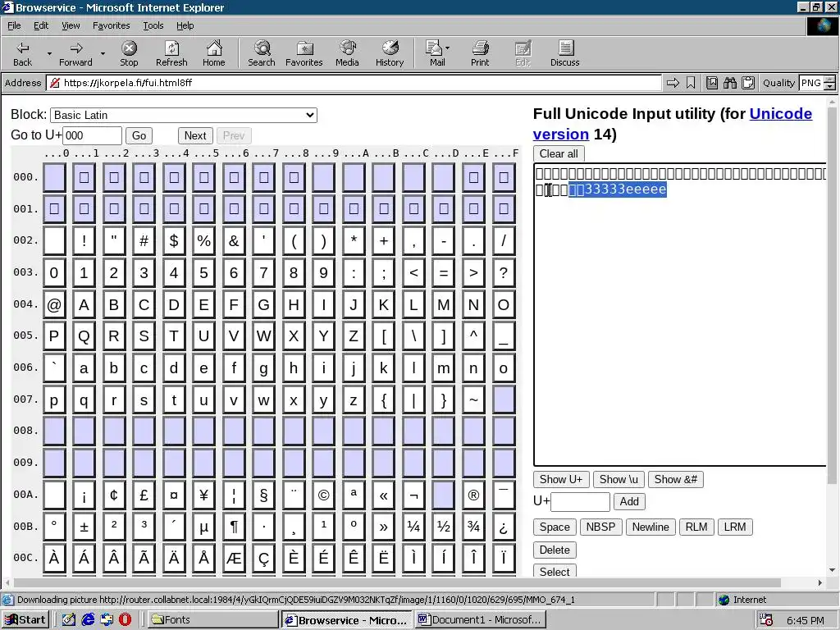The image size is (840, 630).
Task: Insert a Space with the Space button
Action: [555, 527]
